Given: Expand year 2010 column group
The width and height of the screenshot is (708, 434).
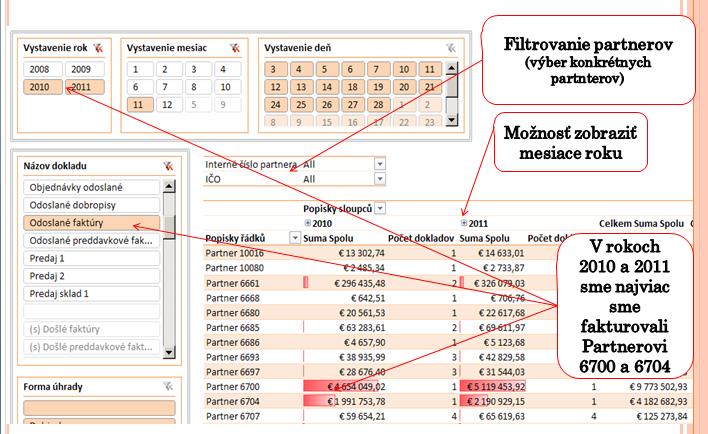Looking at the screenshot, I should (x=305, y=223).
